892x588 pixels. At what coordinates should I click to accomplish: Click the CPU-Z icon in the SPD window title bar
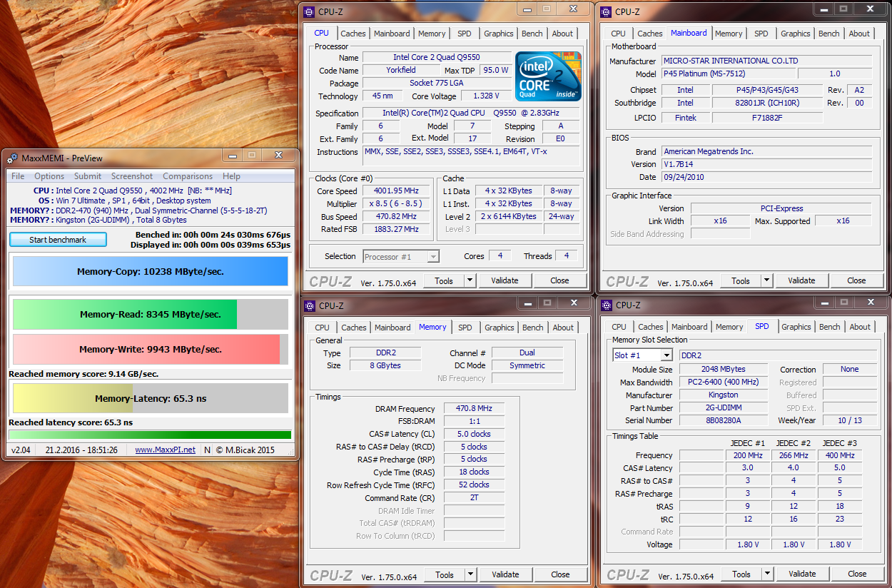point(607,305)
